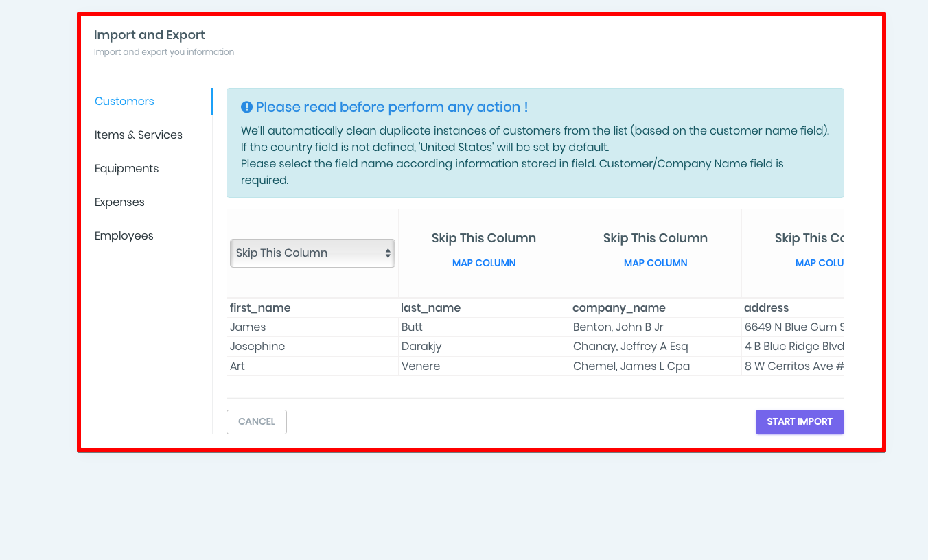Open the first_name column mapping dropdown

click(x=312, y=253)
